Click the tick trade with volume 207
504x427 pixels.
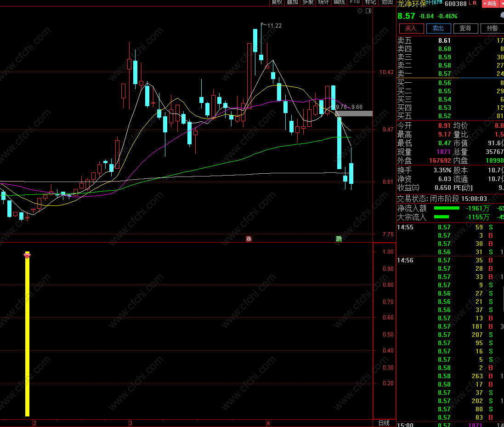coord(450,335)
